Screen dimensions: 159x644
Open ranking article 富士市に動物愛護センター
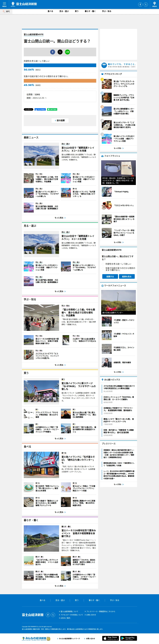[118, 111]
